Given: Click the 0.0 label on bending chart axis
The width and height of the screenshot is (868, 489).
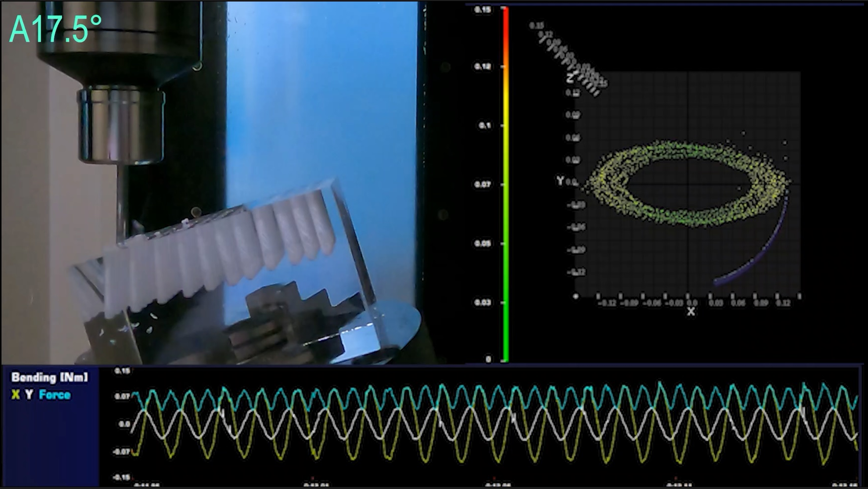Looking at the screenshot, I should [x=124, y=424].
